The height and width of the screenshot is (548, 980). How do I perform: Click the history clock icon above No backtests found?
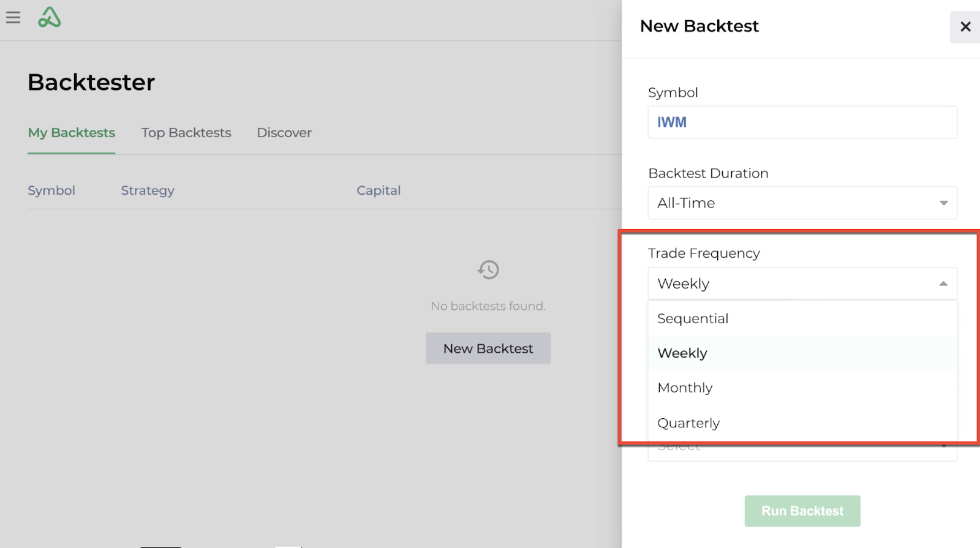(488, 269)
